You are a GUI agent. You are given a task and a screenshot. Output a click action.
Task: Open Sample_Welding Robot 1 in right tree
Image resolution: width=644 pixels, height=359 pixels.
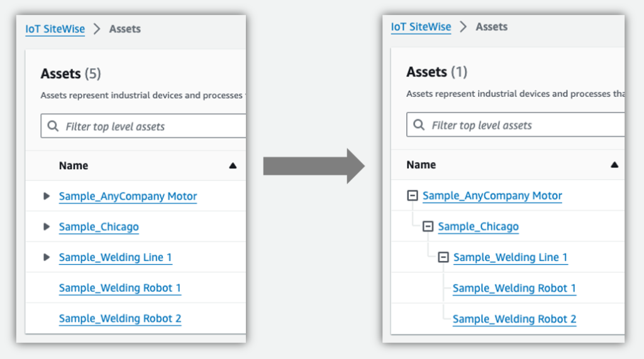point(514,289)
